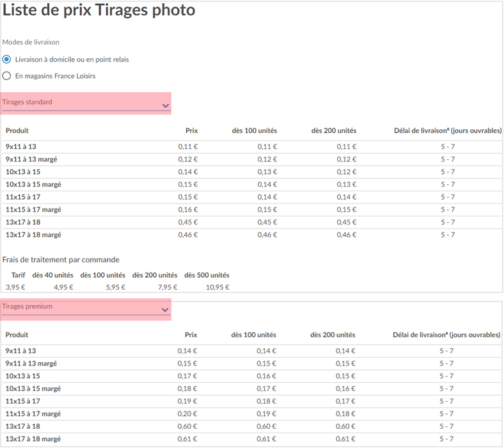This screenshot has width=504, height=448.
Task: Click premium 11x15 à 17 product
Action: click(23, 401)
